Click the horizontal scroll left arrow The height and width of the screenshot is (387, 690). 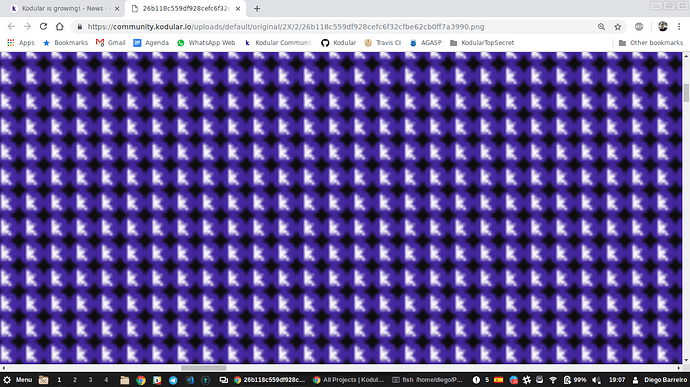pos(4,368)
